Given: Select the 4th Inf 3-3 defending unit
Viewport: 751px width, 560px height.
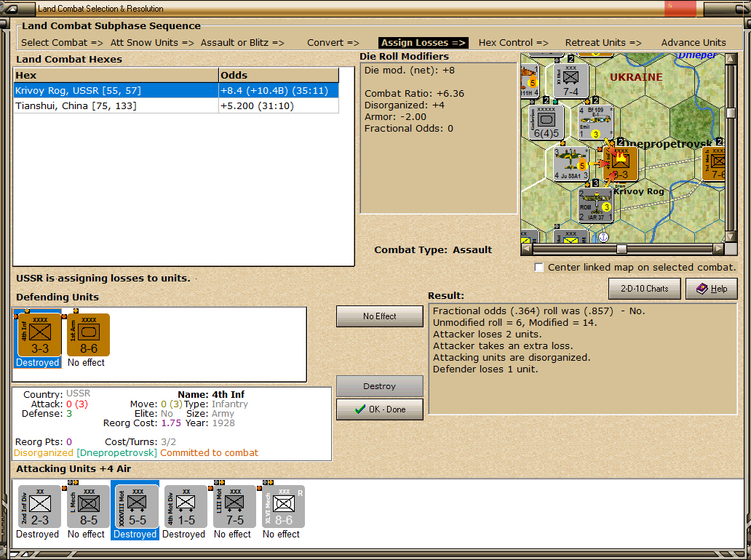Looking at the screenshot, I should tap(40, 335).
